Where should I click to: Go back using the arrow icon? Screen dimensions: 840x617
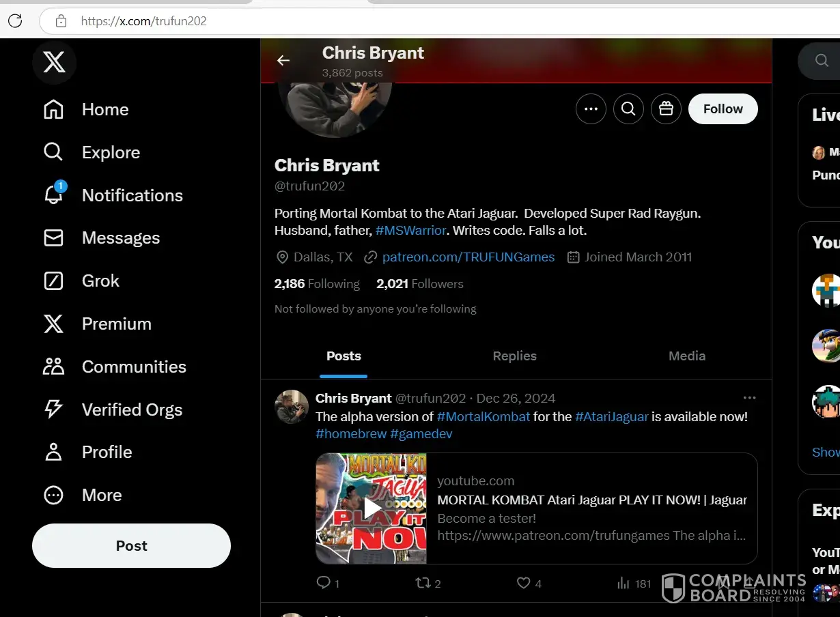point(283,61)
